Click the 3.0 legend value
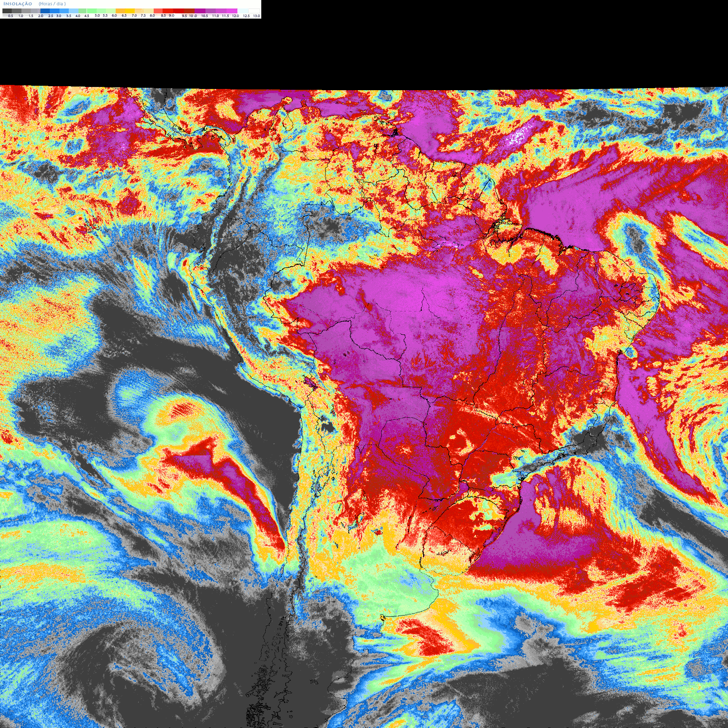The image size is (728, 728). click(x=59, y=16)
